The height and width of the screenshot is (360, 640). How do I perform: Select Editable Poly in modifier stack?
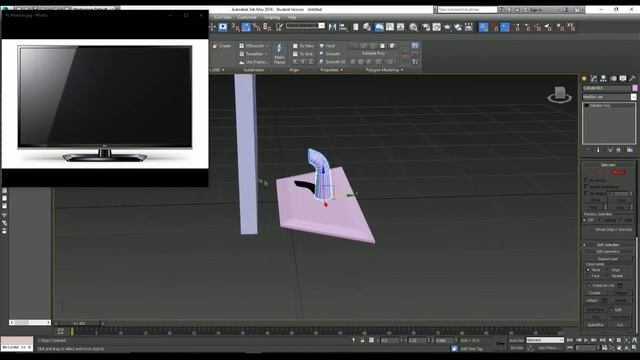tap(600, 106)
